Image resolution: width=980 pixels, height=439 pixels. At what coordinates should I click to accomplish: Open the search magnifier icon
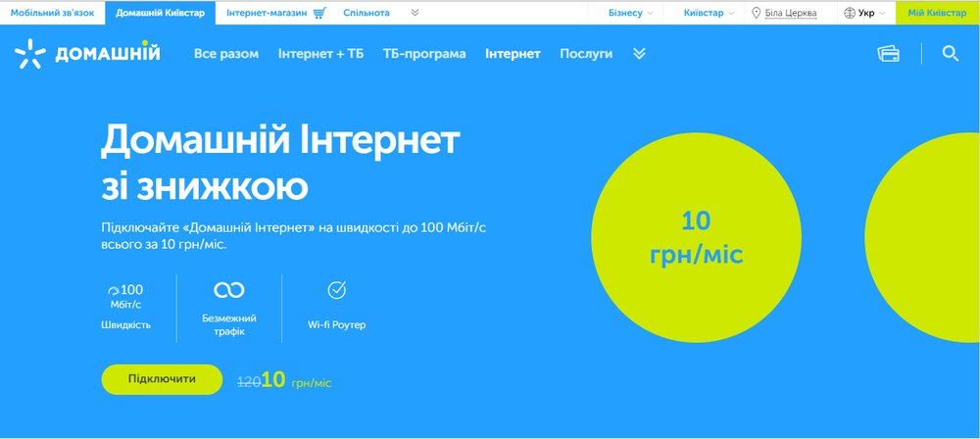pyautogui.click(x=950, y=54)
